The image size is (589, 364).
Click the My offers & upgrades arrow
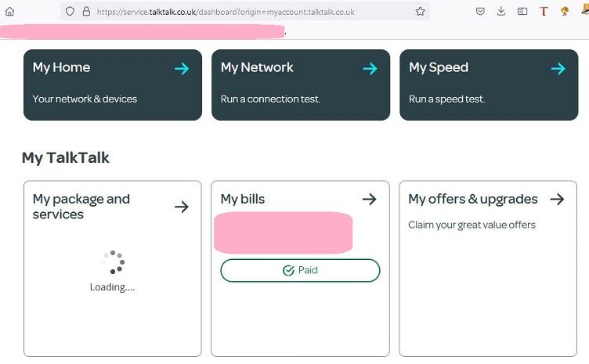[557, 200]
